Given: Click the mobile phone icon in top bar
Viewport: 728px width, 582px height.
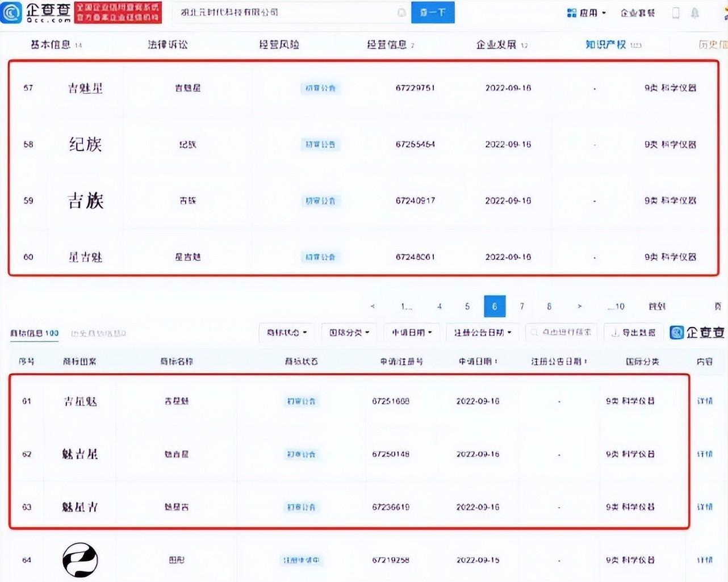Looking at the screenshot, I should click(675, 12).
